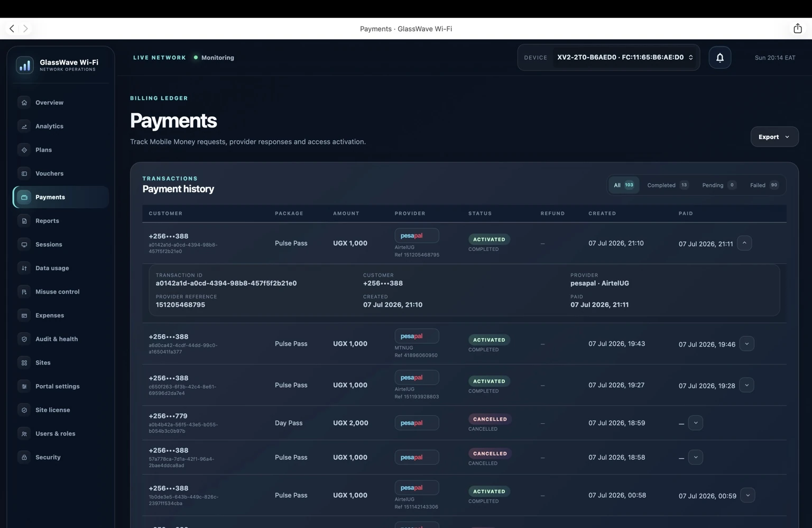Open Portal settings
This screenshot has width=812, height=528.
[x=61, y=386]
